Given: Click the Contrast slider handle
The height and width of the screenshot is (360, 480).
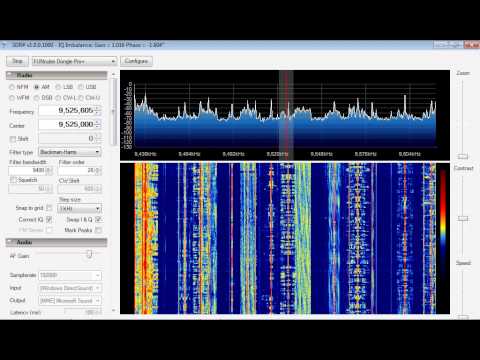Looking at the screenshot, I should pos(463,218).
